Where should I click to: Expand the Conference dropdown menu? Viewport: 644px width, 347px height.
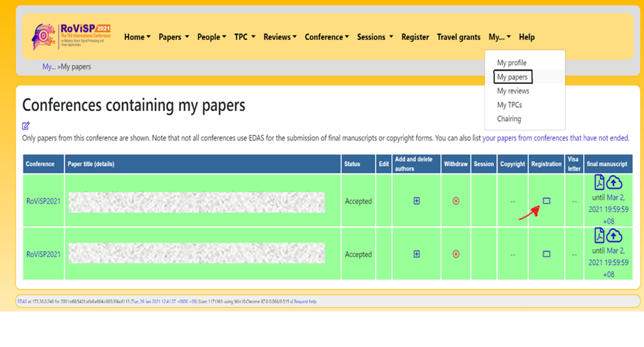point(327,37)
